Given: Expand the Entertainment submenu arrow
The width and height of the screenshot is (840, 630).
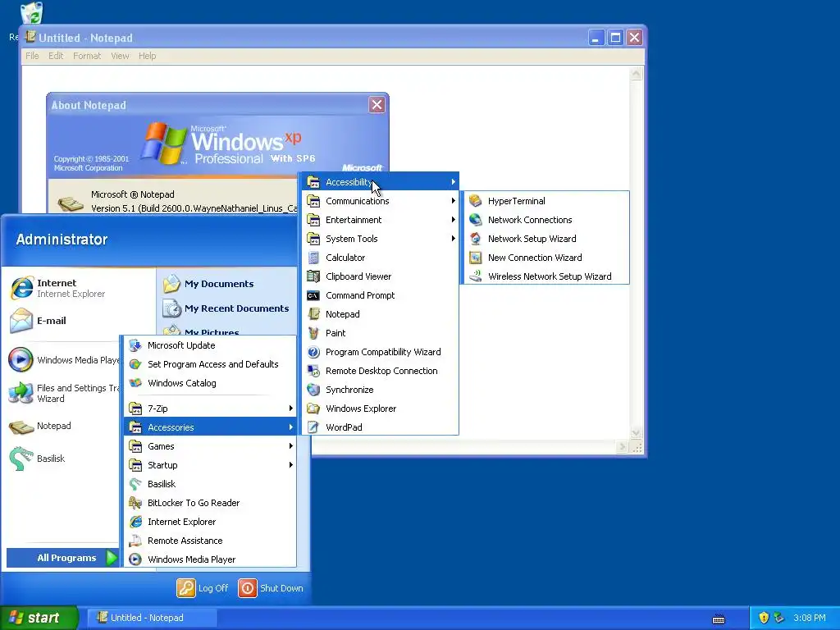Looking at the screenshot, I should (453, 220).
